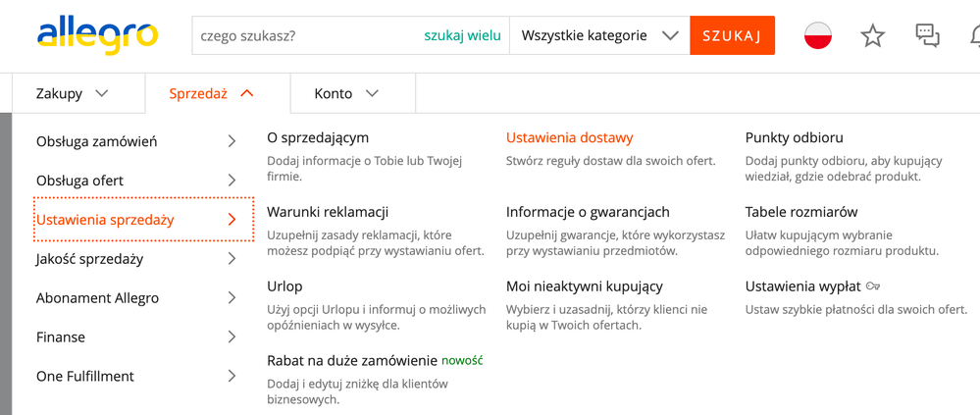Viewport: 980px width, 415px height.
Task: Click chevron next to Abonament Allegro
Action: point(232,297)
